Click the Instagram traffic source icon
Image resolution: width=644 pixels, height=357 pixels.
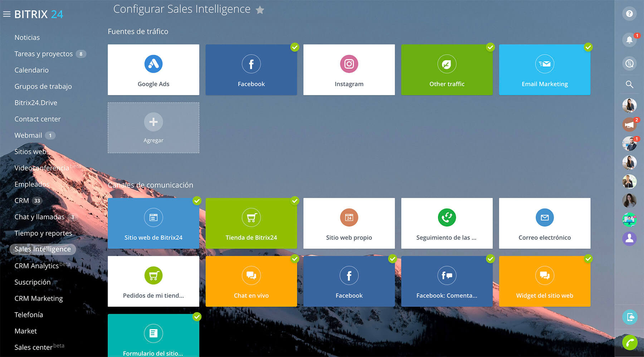pyautogui.click(x=349, y=64)
